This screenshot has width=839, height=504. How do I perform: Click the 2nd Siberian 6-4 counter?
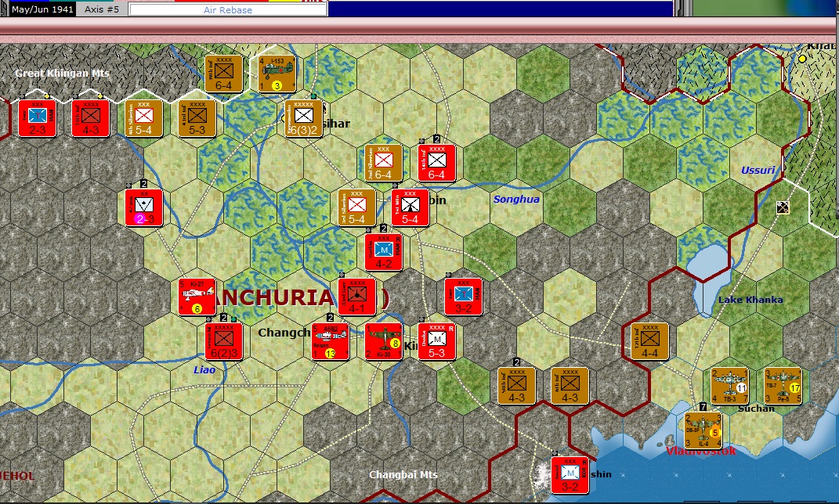[383, 163]
